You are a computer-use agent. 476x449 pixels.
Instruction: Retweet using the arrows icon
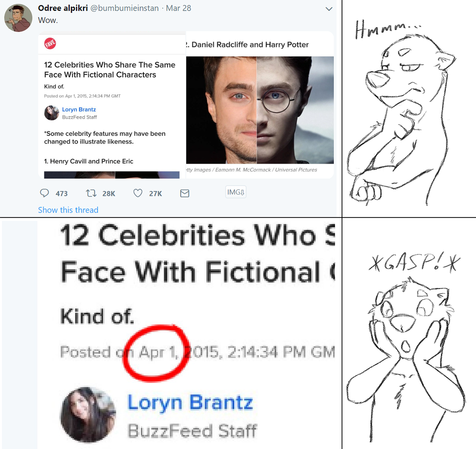(x=91, y=193)
